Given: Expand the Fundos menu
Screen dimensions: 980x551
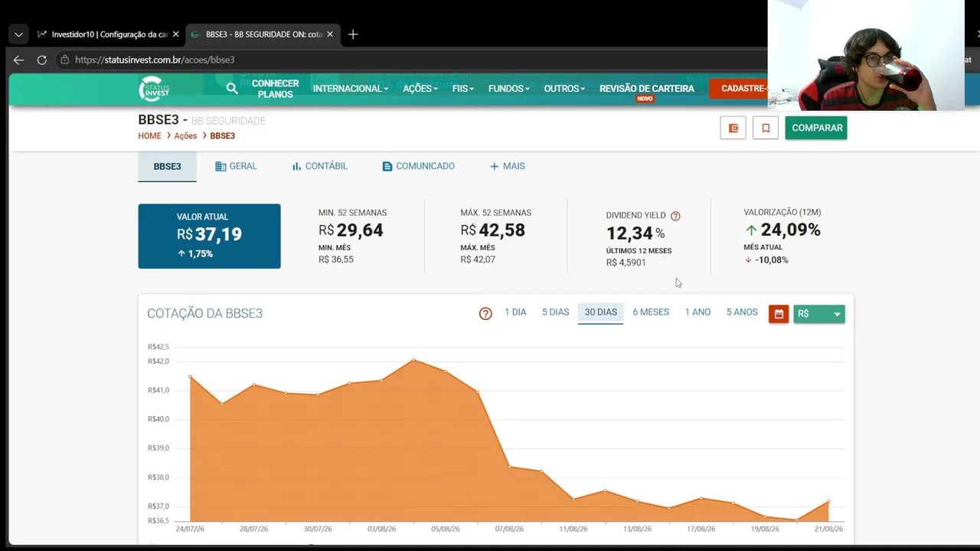Looking at the screenshot, I should point(509,89).
